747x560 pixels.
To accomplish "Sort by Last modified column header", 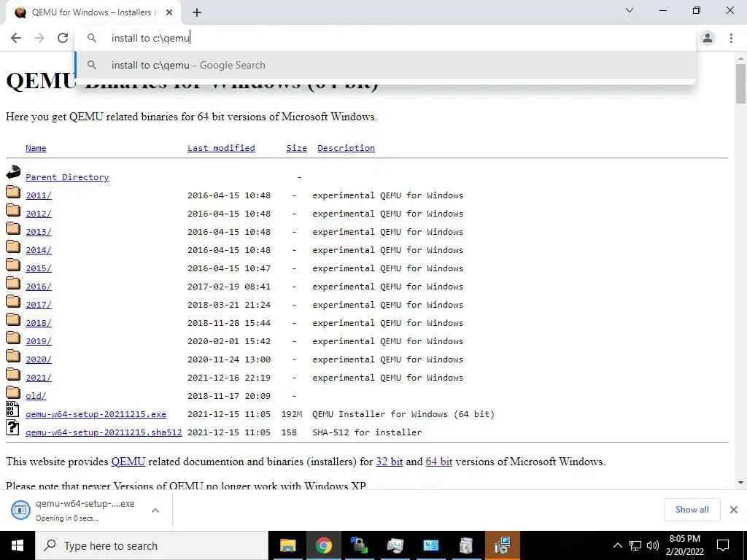I will tap(221, 148).
